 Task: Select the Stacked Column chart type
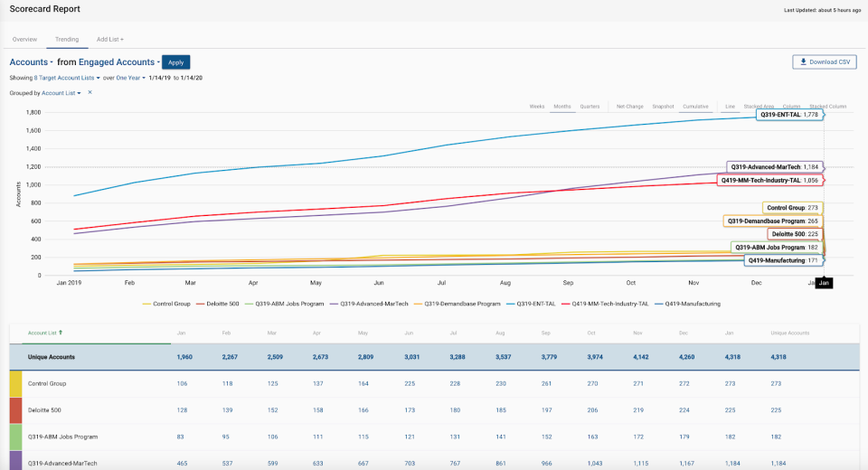[x=827, y=107]
